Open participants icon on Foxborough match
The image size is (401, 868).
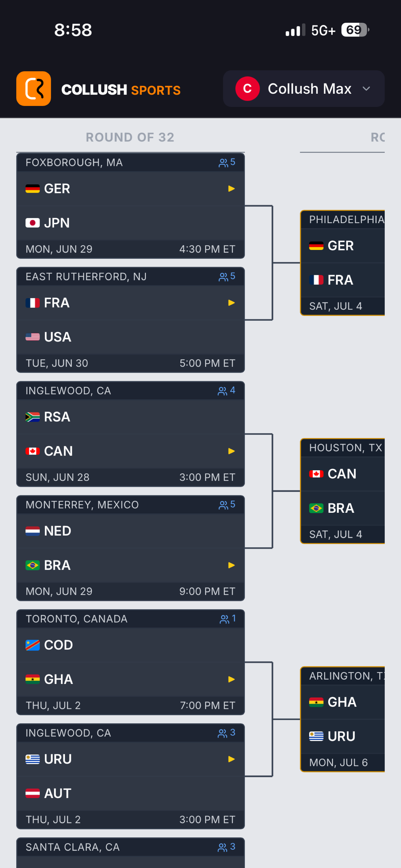(x=223, y=163)
